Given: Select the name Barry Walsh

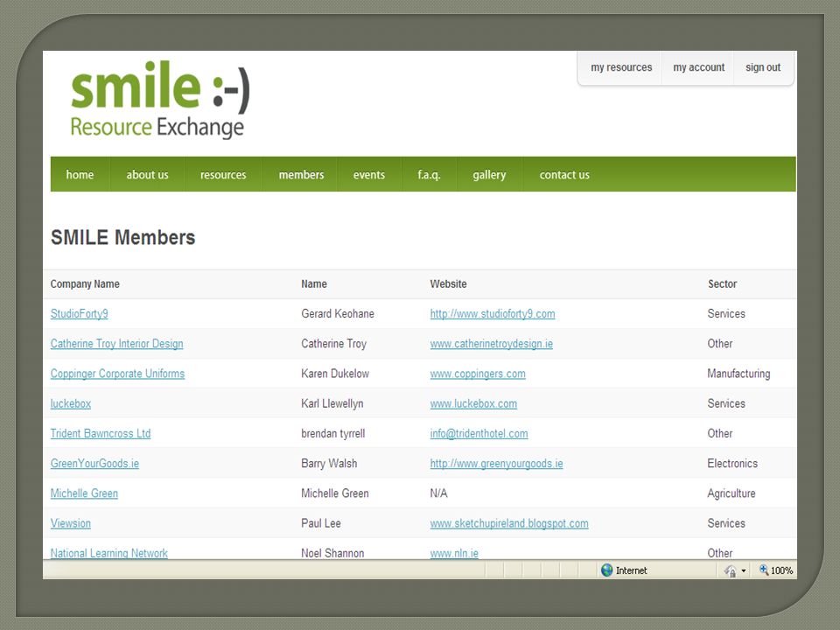Looking at the screenshot, I should tap(329, 464).
